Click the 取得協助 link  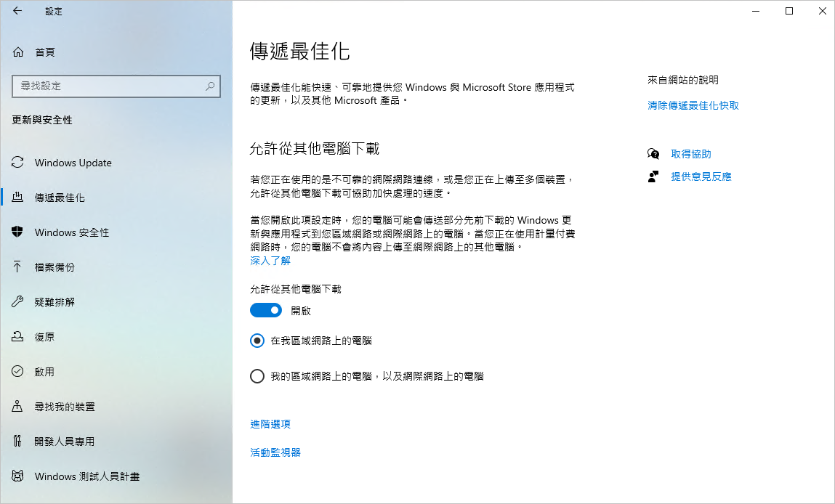(x=690, y=154)
